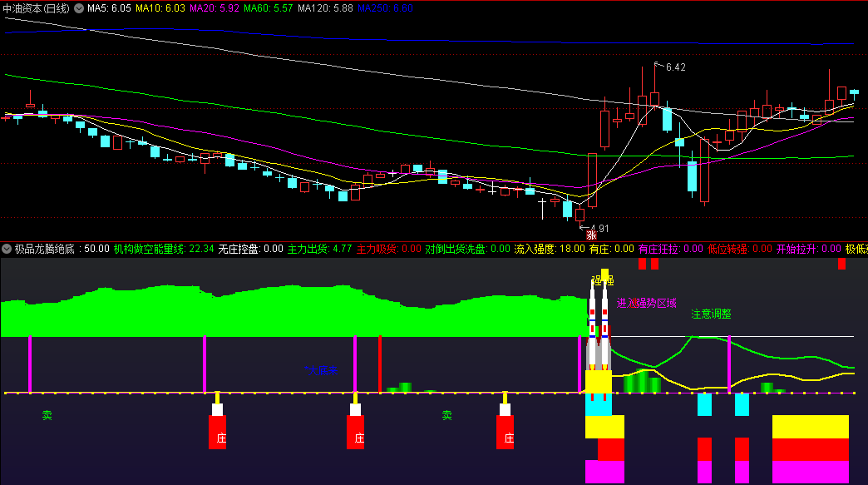Screen dimensions: 868x485
Task: Click the 进入强势区域 label
Action: [x=647, y=303]
